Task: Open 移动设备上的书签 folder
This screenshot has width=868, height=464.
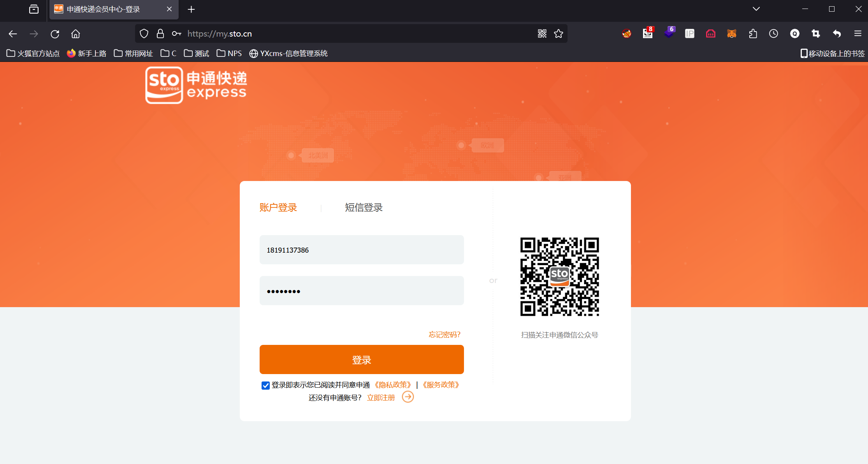Action: point(833,53)
